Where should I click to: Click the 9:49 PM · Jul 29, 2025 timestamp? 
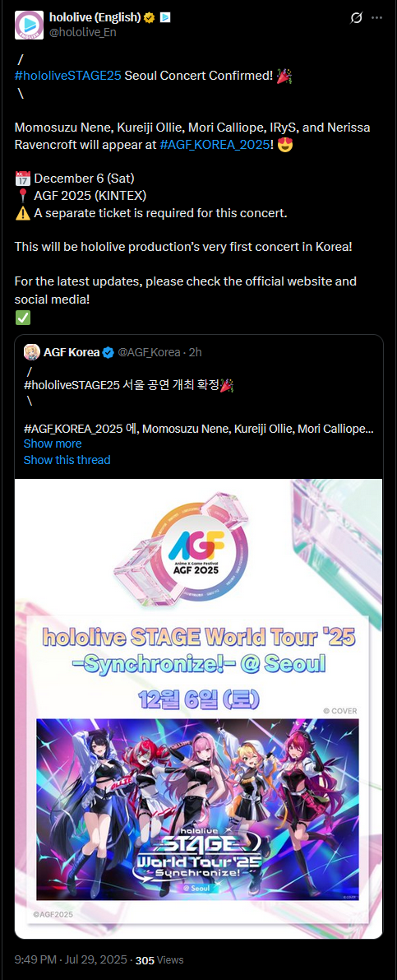pyautogui.click(x=71, y=959)
